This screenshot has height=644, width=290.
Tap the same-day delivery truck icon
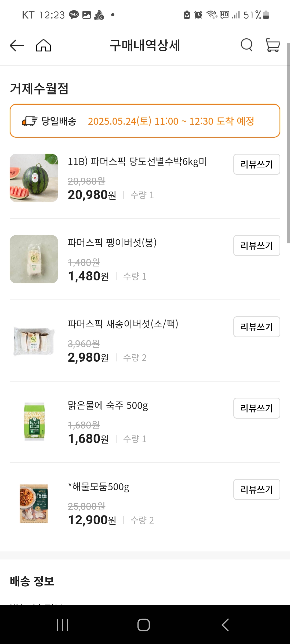click(x=30, y=121)
